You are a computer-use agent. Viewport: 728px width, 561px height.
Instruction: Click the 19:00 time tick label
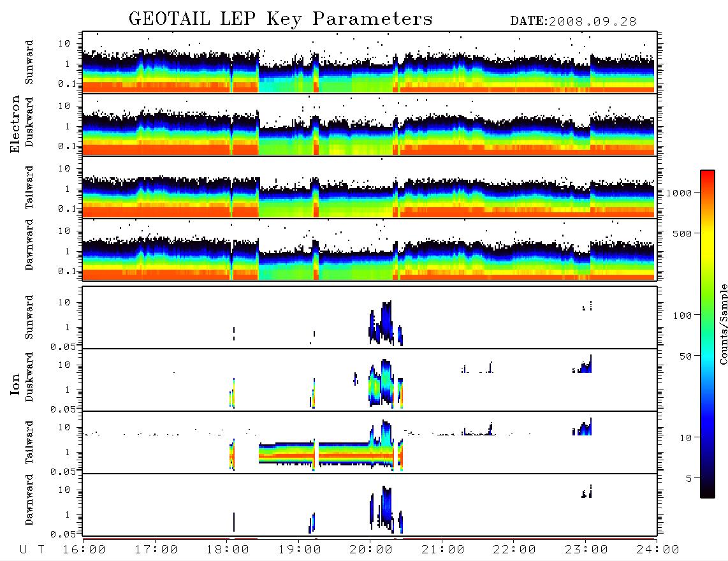click(300, 550)
